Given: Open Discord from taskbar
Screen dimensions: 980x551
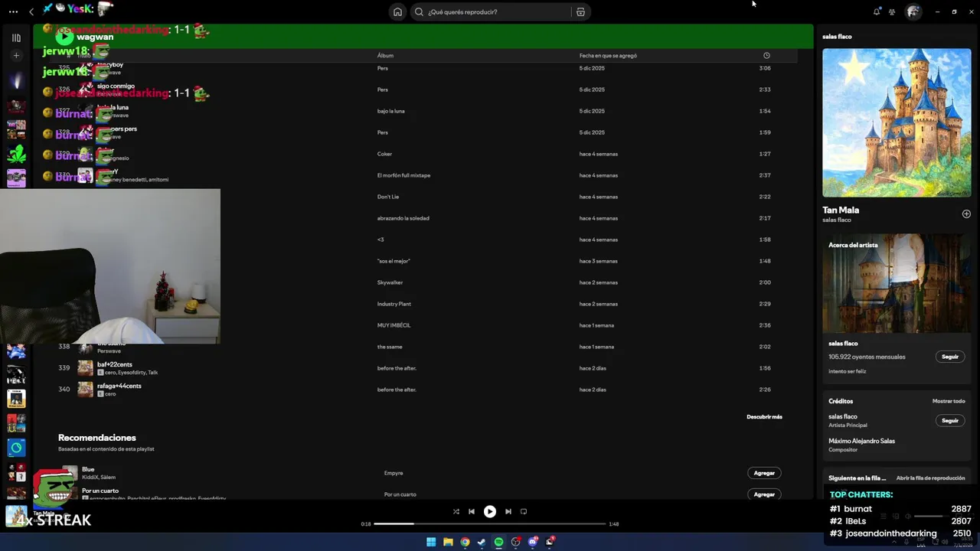Looking at the screenshot, I should click(x=533, y=542).
